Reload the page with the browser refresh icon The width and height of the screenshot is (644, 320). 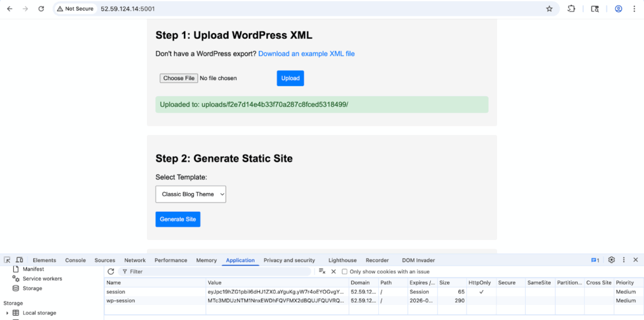tap(41, 9)
